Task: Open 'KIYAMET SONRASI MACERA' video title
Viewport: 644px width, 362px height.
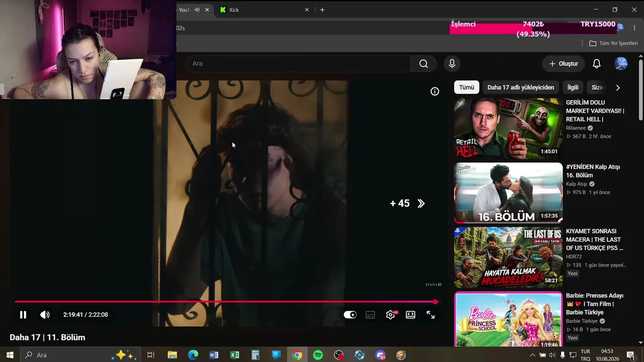Action: click(x=594, y=240)
